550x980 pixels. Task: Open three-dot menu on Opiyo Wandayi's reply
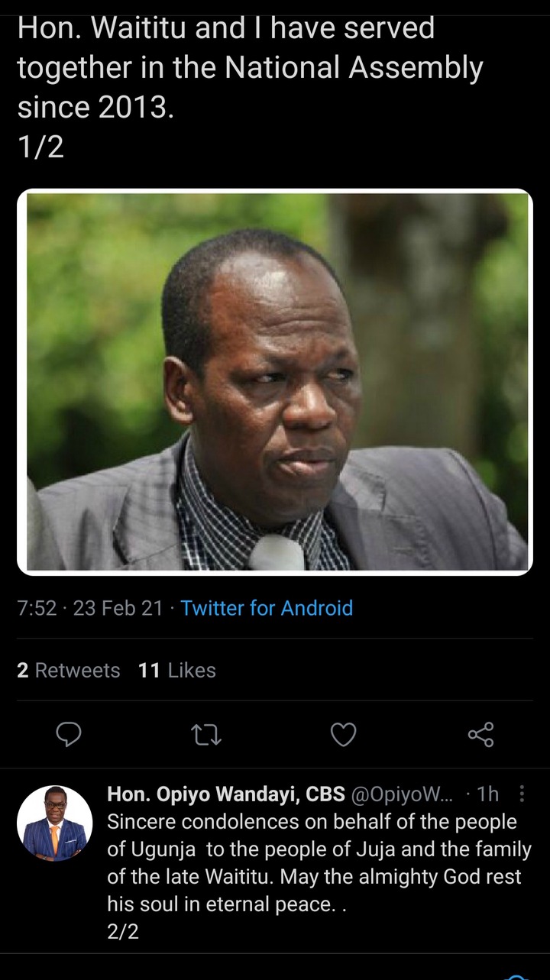(522, 794)
